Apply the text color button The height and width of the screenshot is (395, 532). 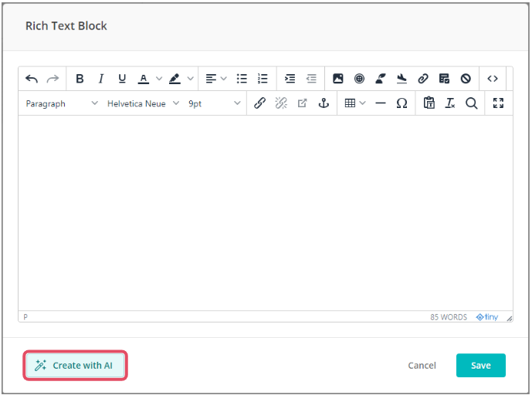pos(144,79)
